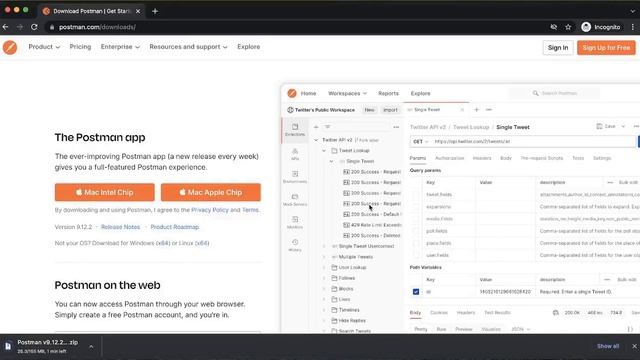Viewport: 640px width, 360px height.
Task: Click the browser forward arrow
Action: pyautogui.click(x=20, y=27)
